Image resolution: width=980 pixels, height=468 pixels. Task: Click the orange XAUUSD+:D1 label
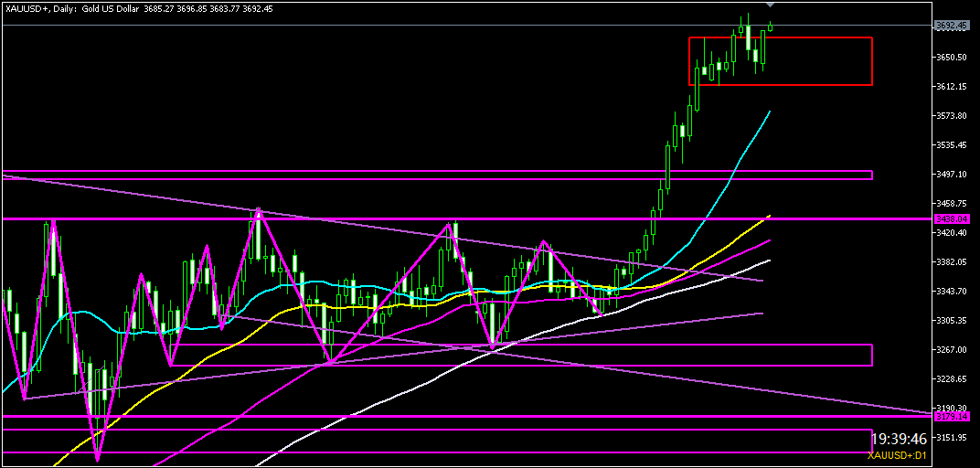click(898, 455)
